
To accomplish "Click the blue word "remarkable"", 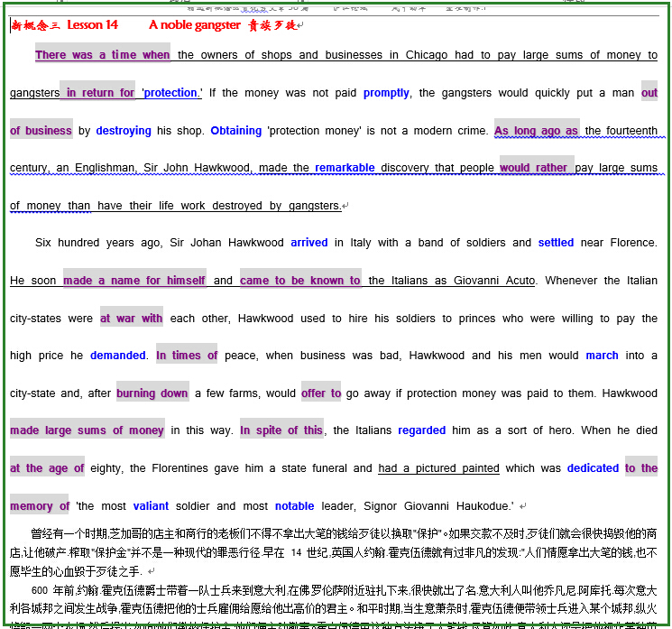I will [345, 168].
